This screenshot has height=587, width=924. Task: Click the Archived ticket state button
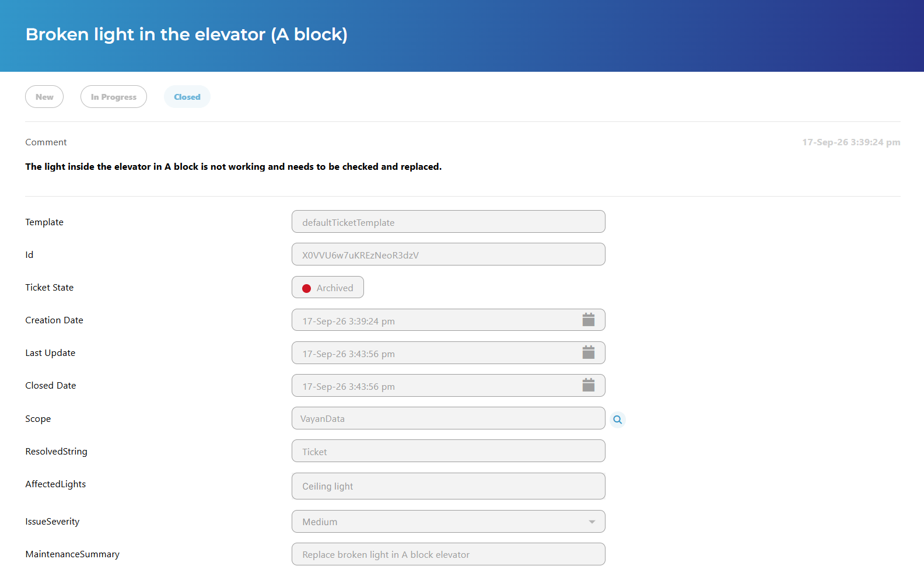328,288
